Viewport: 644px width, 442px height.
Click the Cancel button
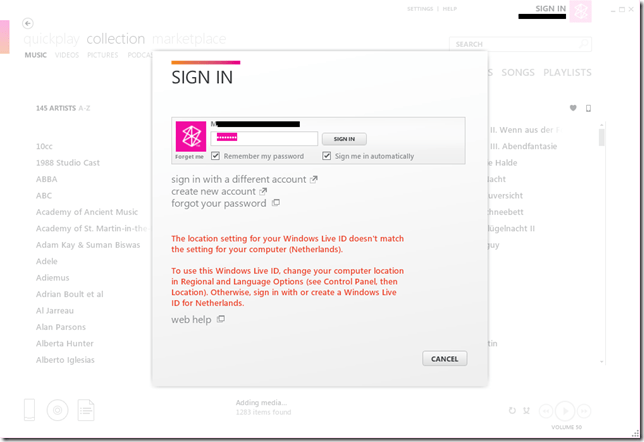pyautogui.click(x=444, y=358)
